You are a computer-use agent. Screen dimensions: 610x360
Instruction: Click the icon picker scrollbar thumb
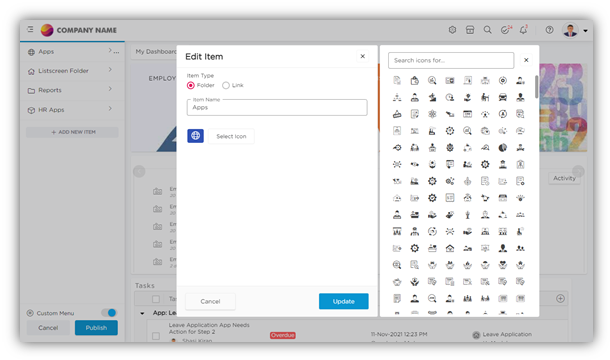(x=536, y=86)
